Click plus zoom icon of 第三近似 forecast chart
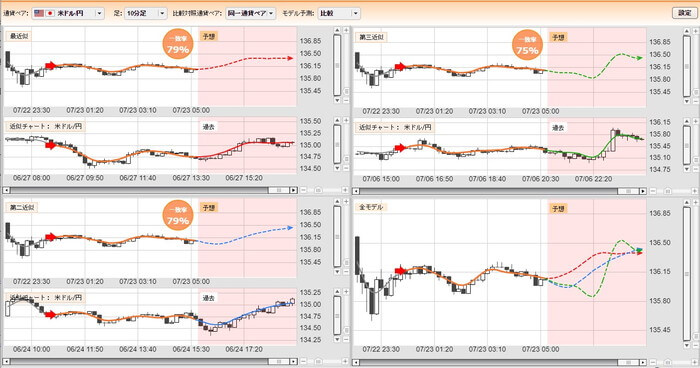Screen dimensions: 700x368 696,31
